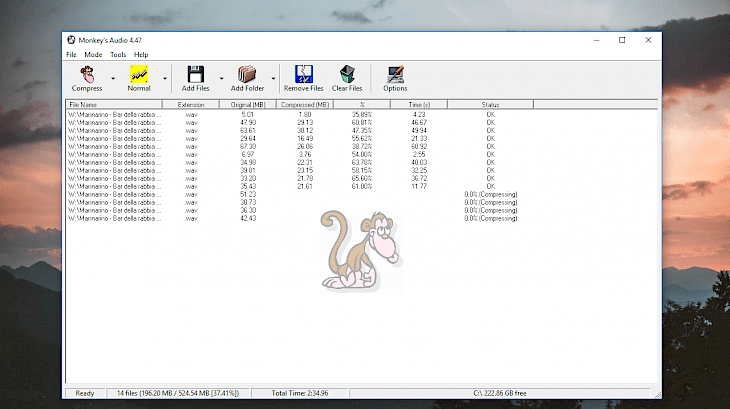Image resolution: width=730 pixels, height=409 pixels.
Task: Click the Add Files floppy icon
Action: (x=196, y=74)
